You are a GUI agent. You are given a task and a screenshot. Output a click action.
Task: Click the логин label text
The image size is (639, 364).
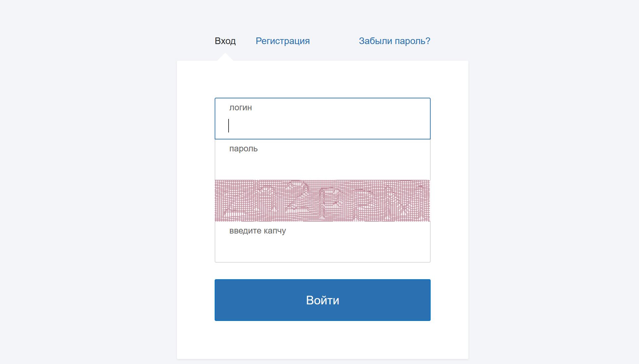pos(240,108)
